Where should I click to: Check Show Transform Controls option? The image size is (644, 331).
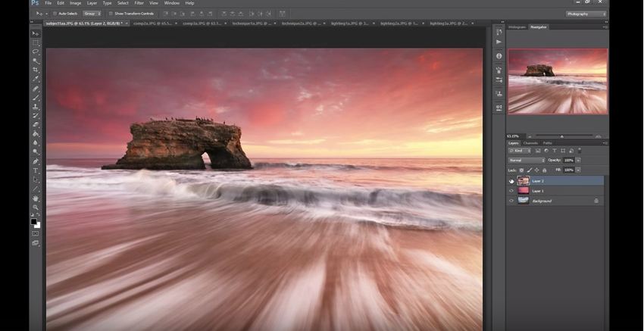111,14
